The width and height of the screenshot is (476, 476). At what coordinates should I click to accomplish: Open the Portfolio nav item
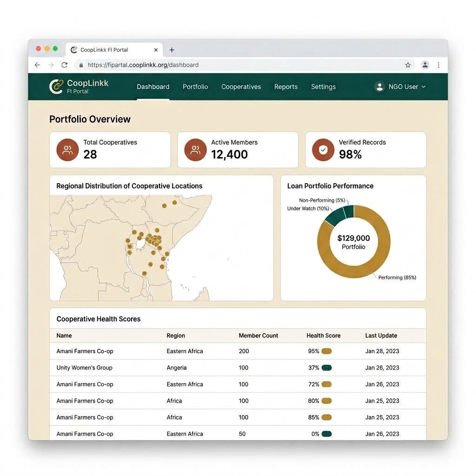tap(195, 87)
